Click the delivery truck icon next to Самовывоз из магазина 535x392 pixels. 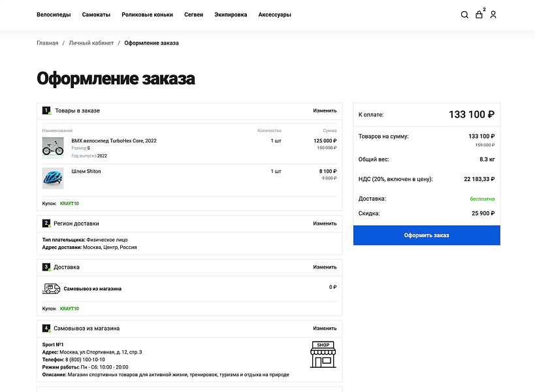coord(52,287)
